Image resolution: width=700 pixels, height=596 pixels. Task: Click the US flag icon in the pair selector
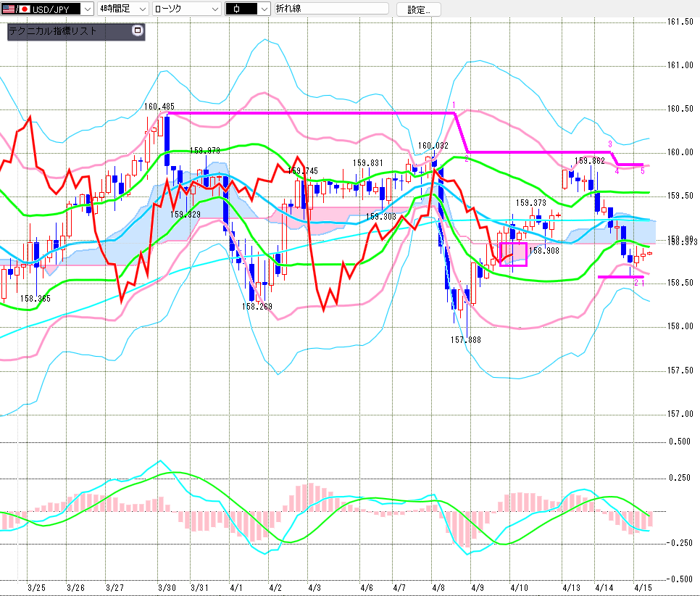point(10,9)
